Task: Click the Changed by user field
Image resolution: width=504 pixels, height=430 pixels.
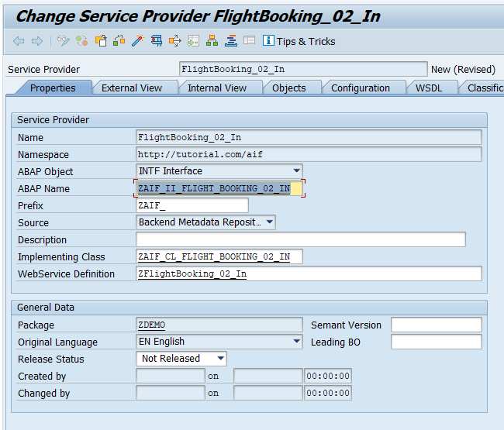Action: tap(171, 393)
